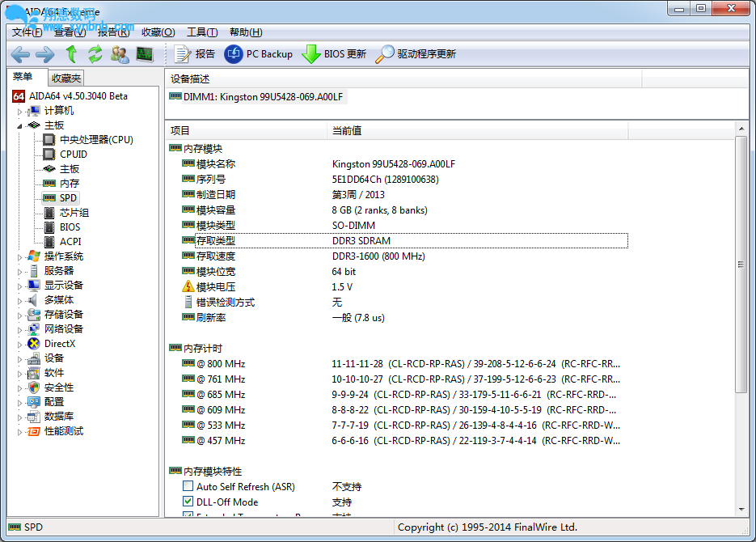Click the user management people icon
This screenshot has height=542, width=756.
pyautogui.click(x=120, y=54)
